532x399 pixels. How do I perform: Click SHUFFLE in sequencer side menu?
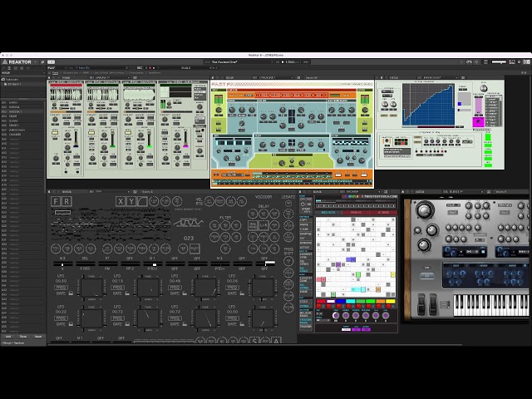(x=305, y=234)
